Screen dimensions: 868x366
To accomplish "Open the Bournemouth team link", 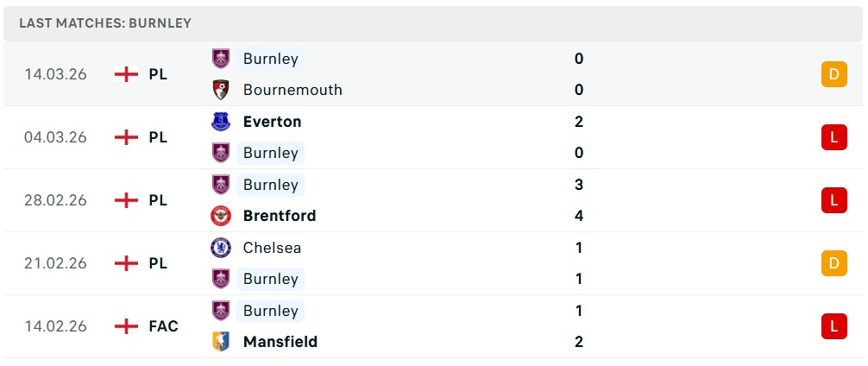I will (x=292, y=90).
